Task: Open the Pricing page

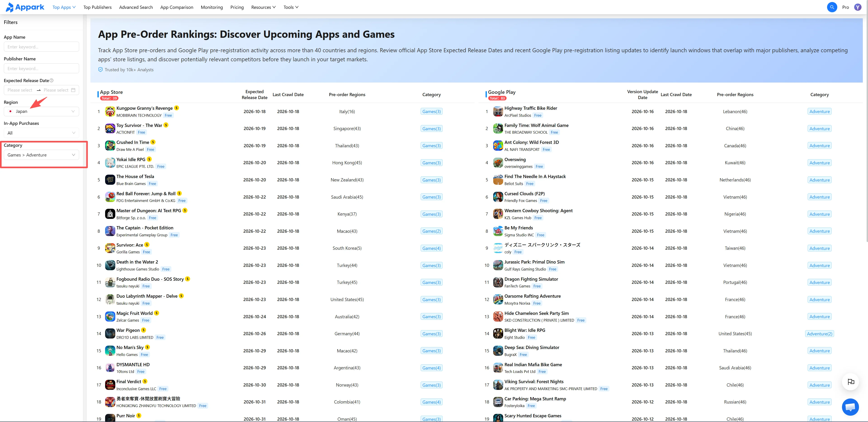Action: [x=237, y=7]
